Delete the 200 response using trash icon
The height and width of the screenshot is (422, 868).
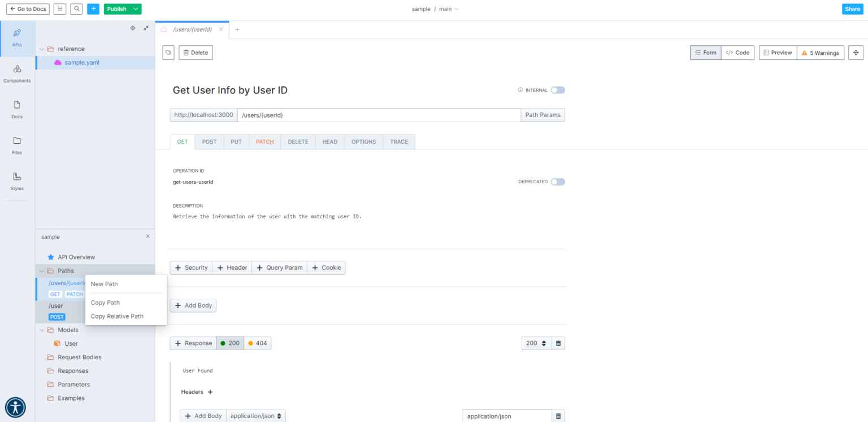(x=558, y=343)
